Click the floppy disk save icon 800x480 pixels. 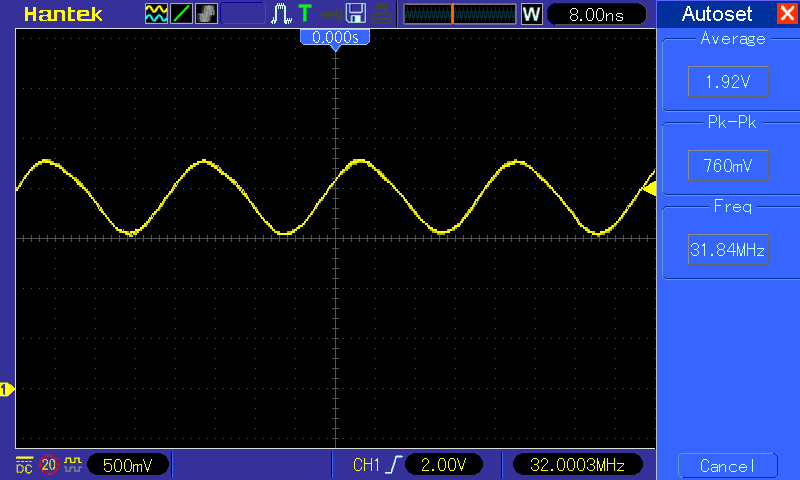[x=355, y=14]
